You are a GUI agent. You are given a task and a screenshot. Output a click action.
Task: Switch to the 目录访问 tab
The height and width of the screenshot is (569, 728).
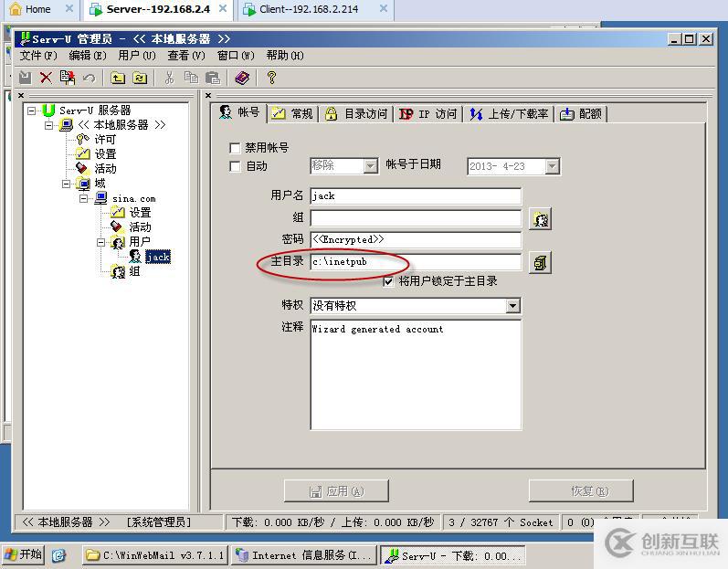[x=356, y=113]
